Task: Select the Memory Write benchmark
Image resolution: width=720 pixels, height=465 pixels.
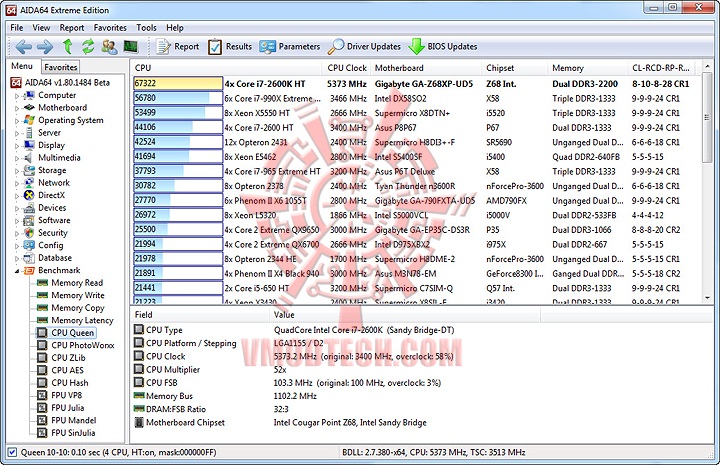Action: [78, 295]
